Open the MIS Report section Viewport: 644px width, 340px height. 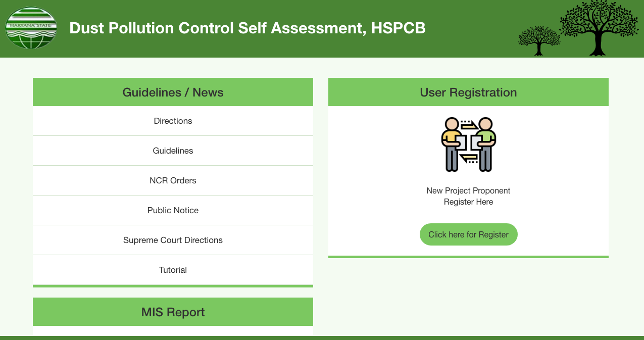(173, 312)
